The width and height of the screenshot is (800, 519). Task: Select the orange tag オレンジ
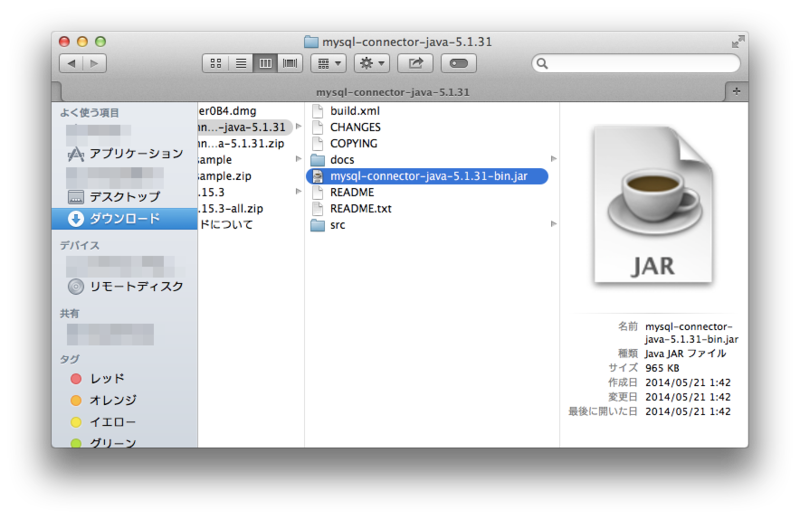104,400
